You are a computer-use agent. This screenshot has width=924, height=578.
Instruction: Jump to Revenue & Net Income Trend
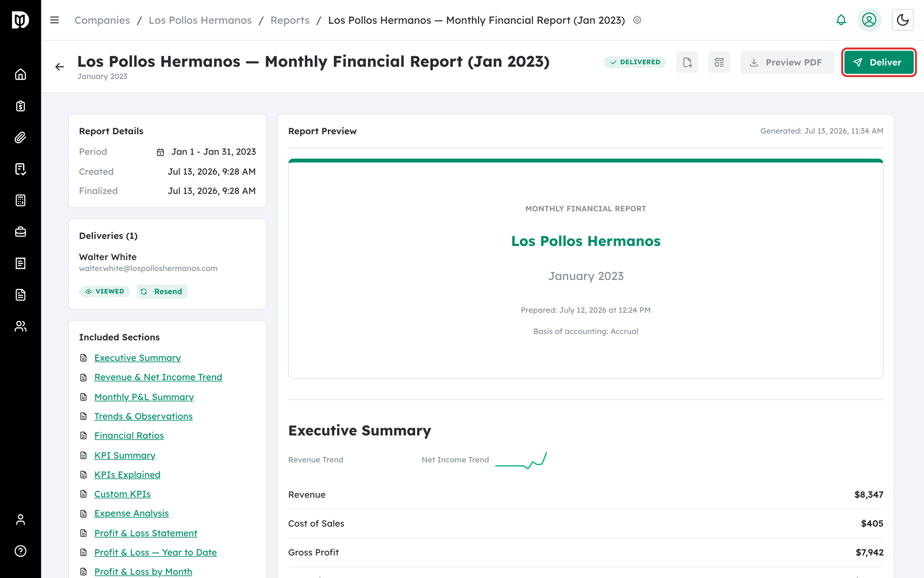(x=158, y=377)
